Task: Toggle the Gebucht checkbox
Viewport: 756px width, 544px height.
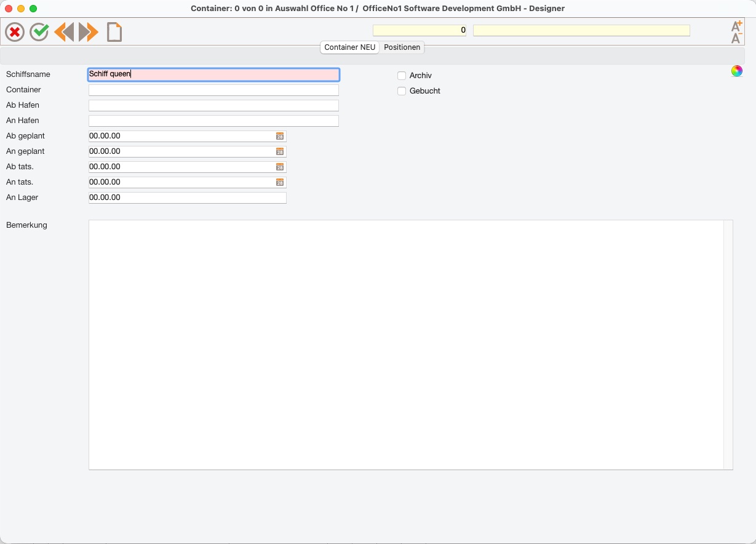Action: pos(402,91)
